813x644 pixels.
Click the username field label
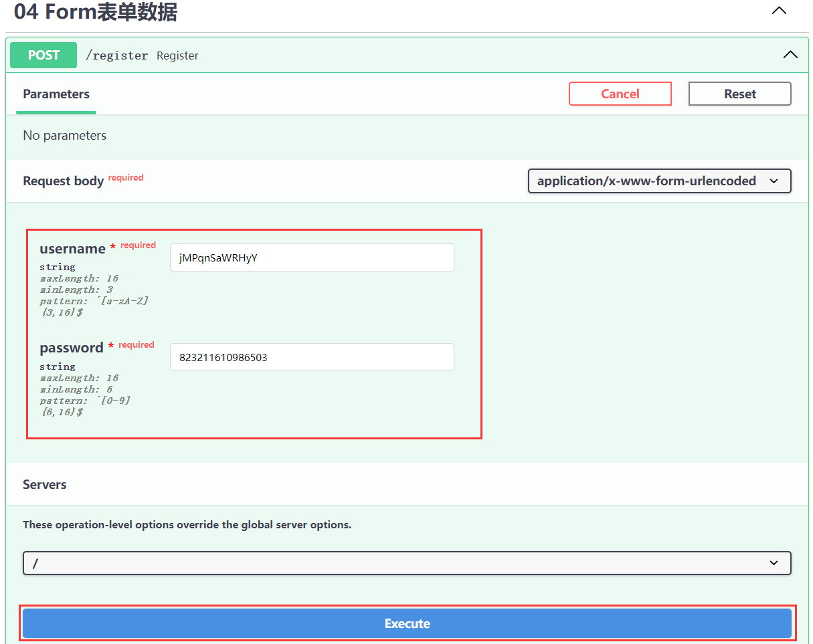click(72, 249)
